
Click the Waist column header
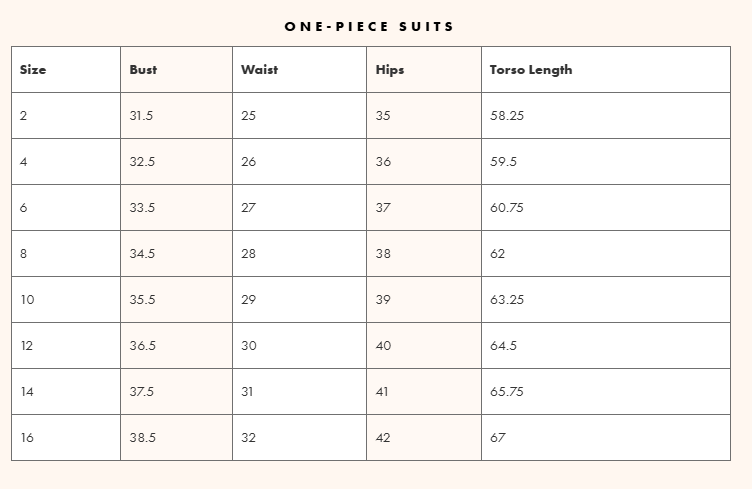[259, 70]
